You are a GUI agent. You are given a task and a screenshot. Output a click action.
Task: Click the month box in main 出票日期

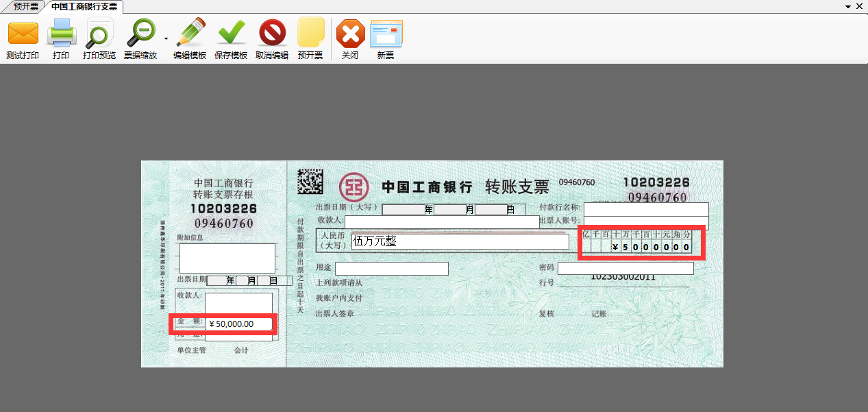(x=449, y=210)
